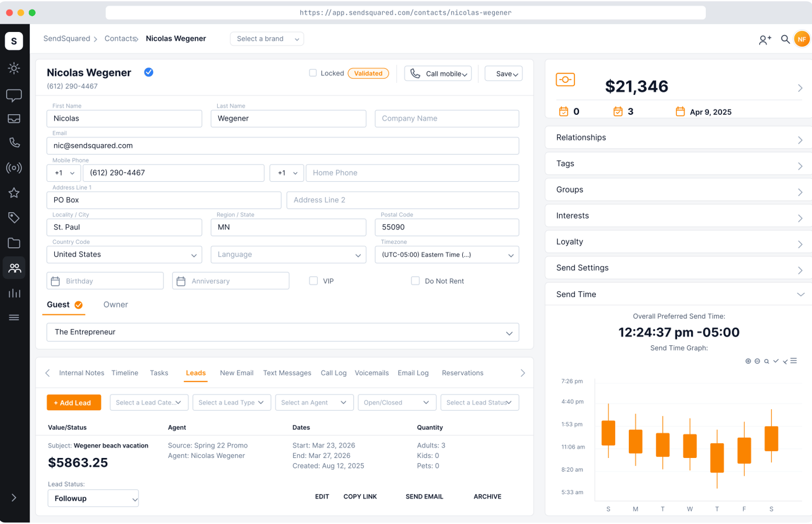Open the bar chart reports sidebar icon
This screenshot has width=812, height=524.
click(x=14, y=293)
